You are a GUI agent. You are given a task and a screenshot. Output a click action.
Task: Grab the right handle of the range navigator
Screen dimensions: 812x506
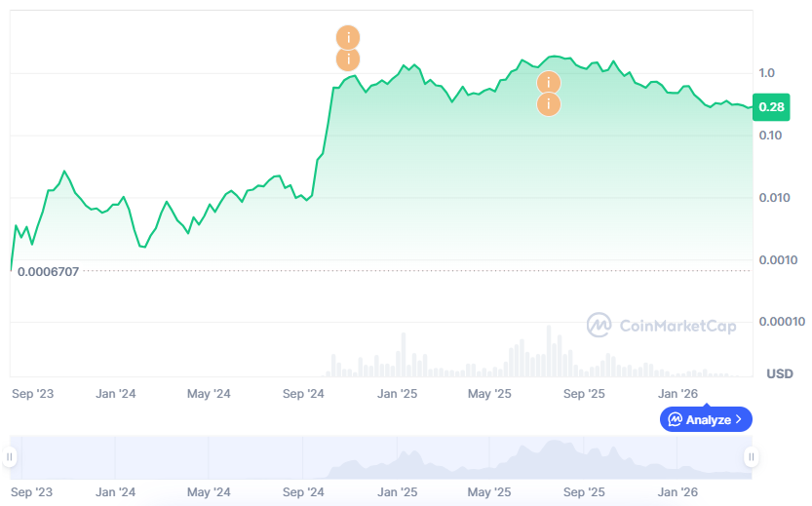coord(751,456)
